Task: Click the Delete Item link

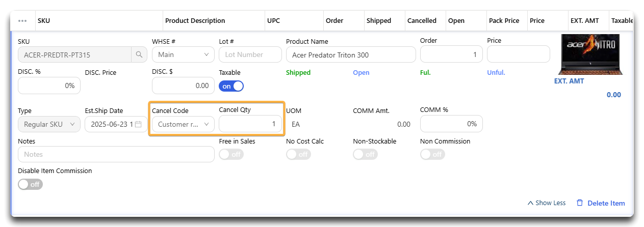Action: [606, 203]
